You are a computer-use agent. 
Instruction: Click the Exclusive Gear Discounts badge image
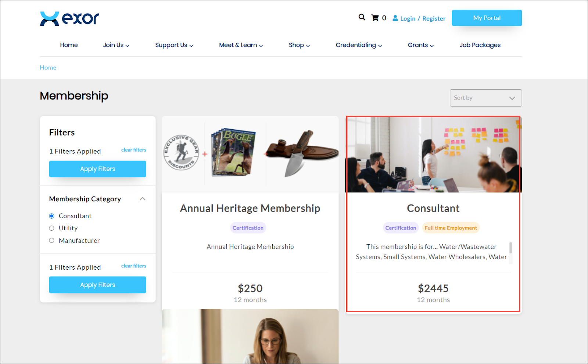tap(181, 152)
